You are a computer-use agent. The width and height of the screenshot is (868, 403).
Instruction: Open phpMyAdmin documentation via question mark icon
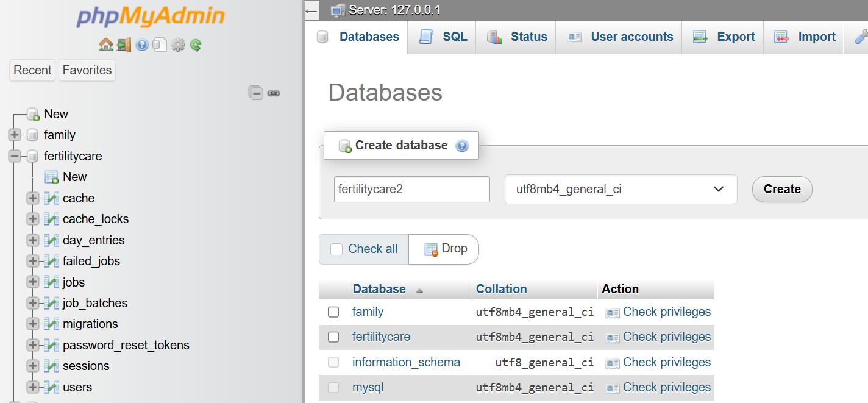[141, 45]
